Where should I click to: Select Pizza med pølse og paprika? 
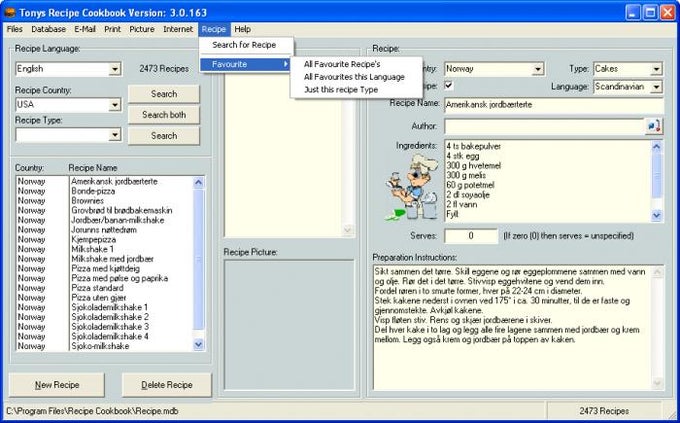pyautogui.click(x=120, y=278)
